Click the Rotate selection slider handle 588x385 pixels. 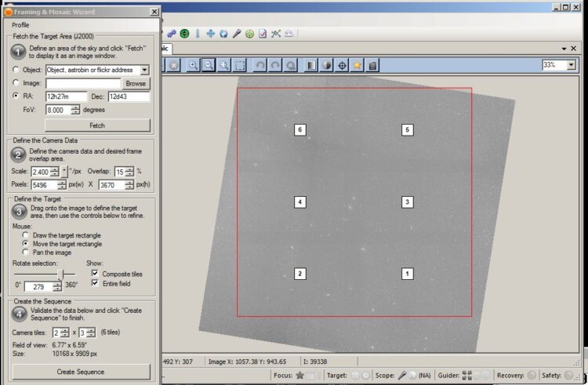pyautogui.click(x=60, y=274)
